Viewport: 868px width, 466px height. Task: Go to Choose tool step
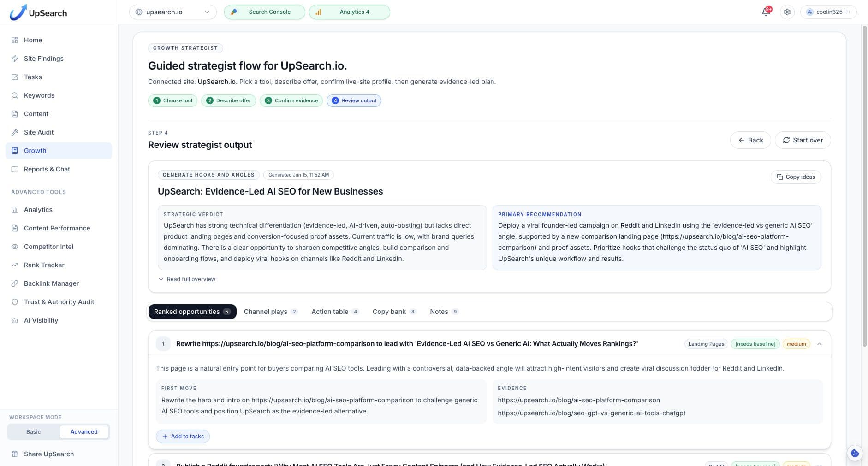(173, 100)
